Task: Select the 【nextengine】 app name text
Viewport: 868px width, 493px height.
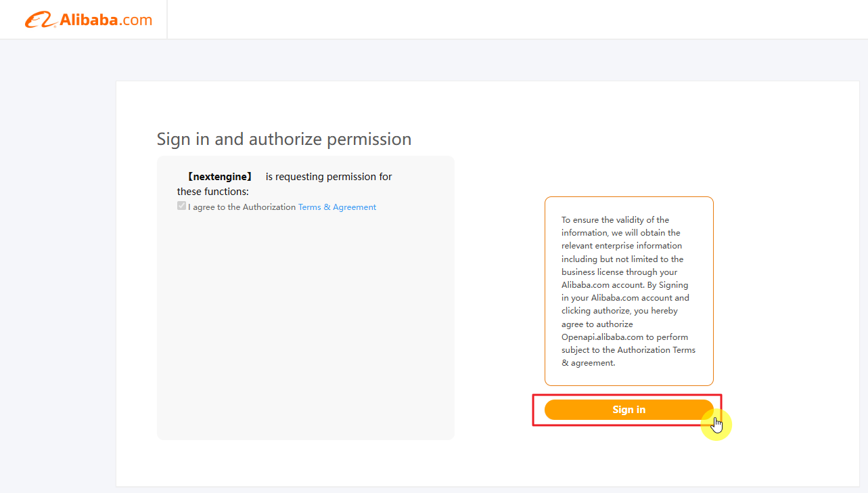Action: tap(220, 177)
